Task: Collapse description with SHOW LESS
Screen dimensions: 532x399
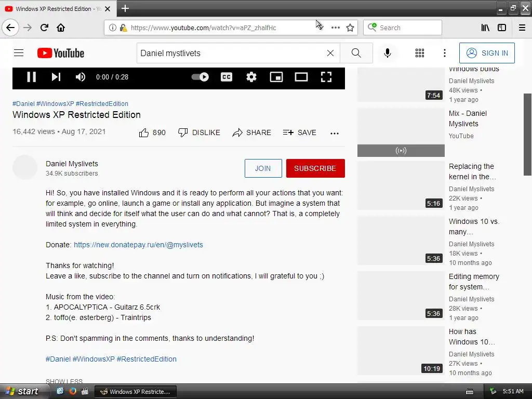Action: pyautogui.click(x=64, y=381)
